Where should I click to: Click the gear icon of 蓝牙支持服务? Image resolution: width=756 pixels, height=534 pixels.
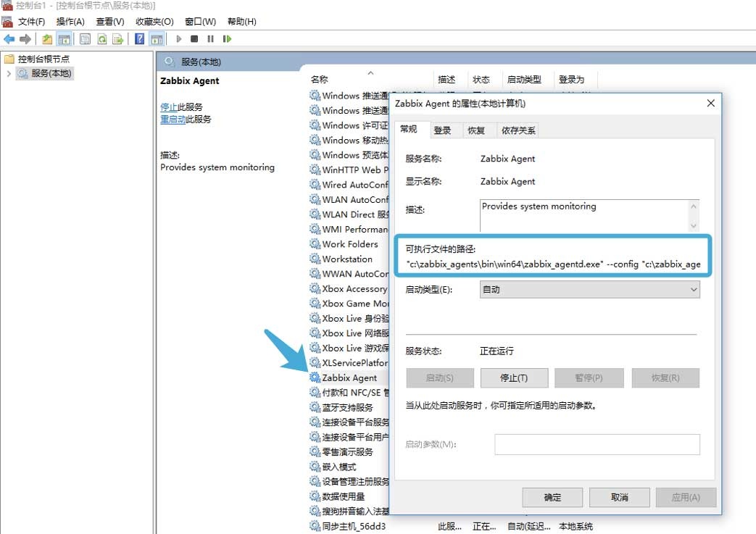[x=315, y=407]
